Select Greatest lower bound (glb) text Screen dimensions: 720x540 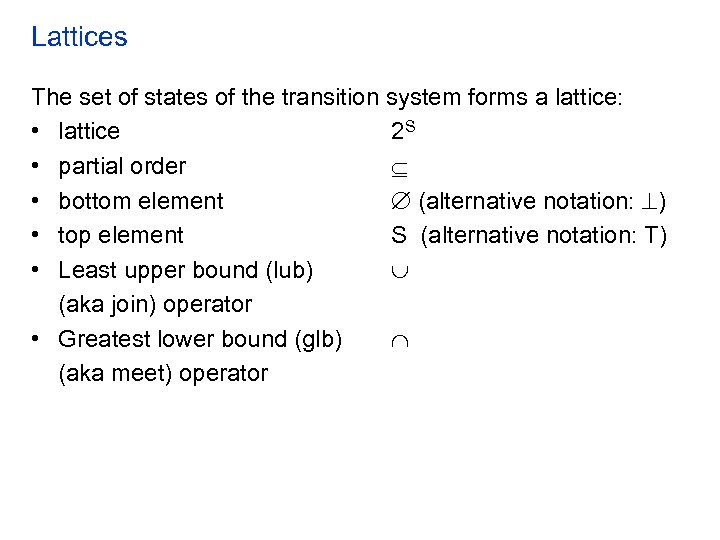pyautogui.click(x=200, y=339)
